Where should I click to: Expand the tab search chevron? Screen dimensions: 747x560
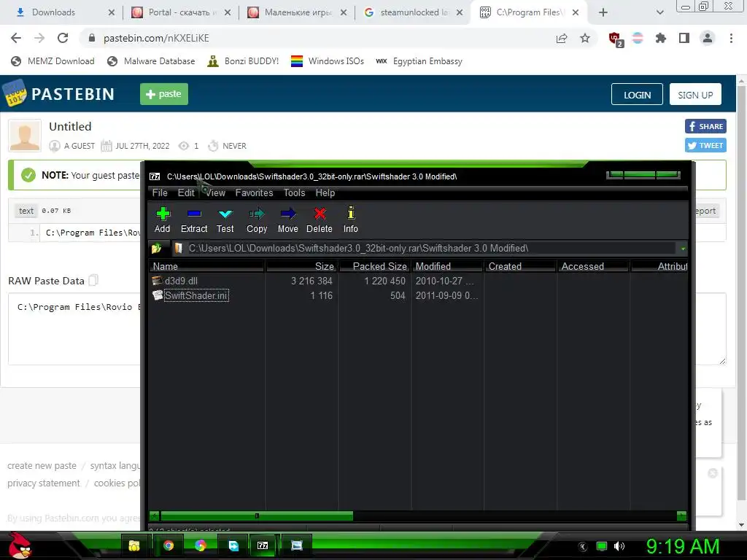[659, 12]
